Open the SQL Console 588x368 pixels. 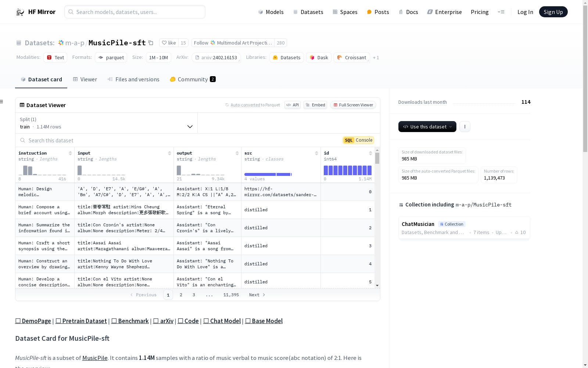pyautogui.click(x=358, y=140)
